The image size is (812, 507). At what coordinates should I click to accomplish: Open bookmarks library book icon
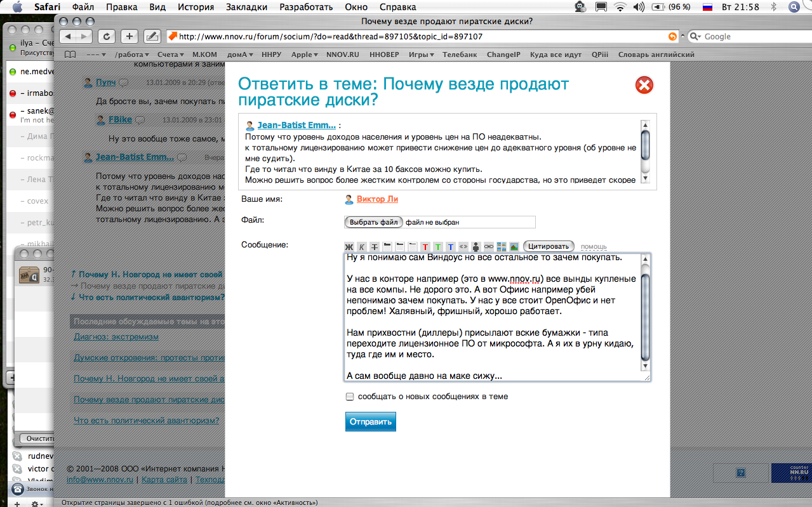[70, 55]
